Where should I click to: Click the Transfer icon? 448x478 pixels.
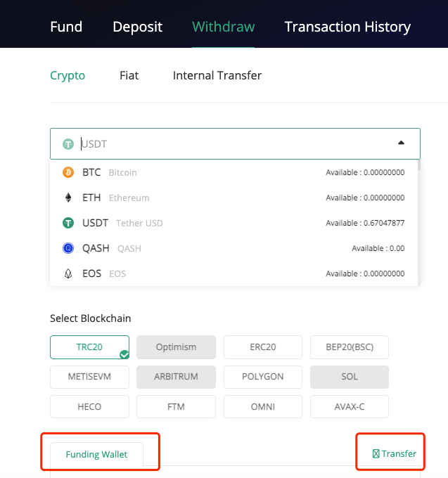pos(376,453)
